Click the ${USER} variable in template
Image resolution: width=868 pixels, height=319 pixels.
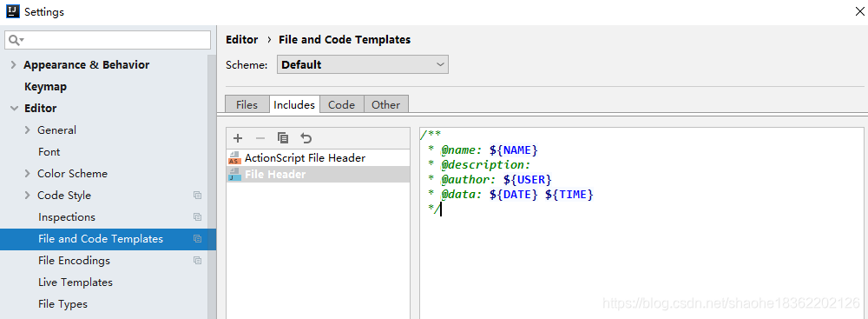tap(528, 179)
